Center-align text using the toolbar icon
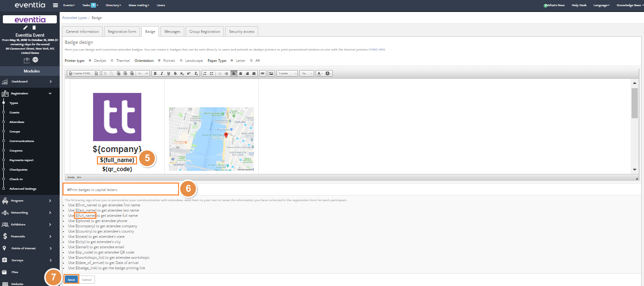 [241, 73]
